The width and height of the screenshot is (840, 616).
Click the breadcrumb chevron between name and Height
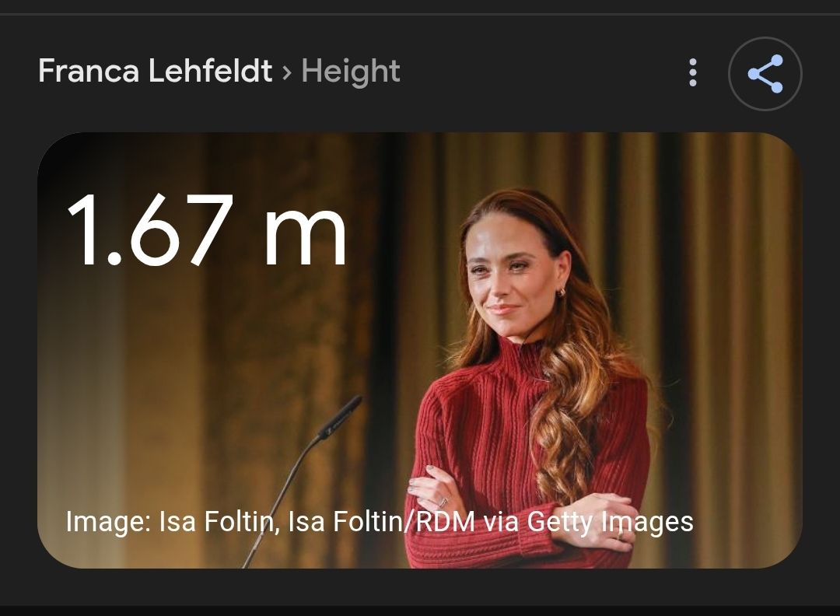pos(287,72)
